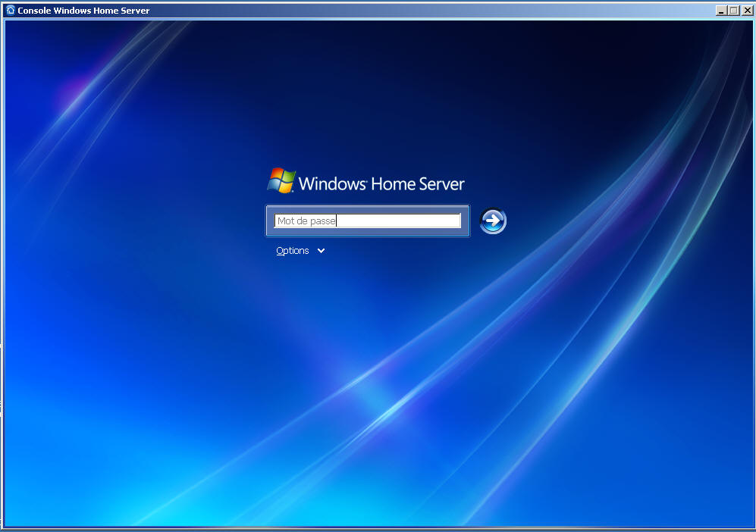
Task: Click the empty middle of title bar
Action: pos(425,11)
